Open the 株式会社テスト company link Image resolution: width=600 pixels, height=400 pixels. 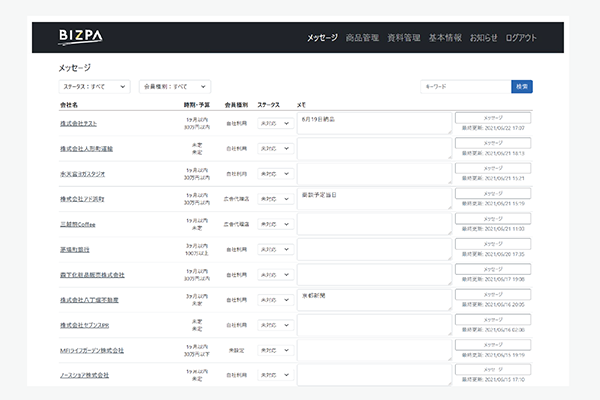pyautogui.click(x=84, y=123)
